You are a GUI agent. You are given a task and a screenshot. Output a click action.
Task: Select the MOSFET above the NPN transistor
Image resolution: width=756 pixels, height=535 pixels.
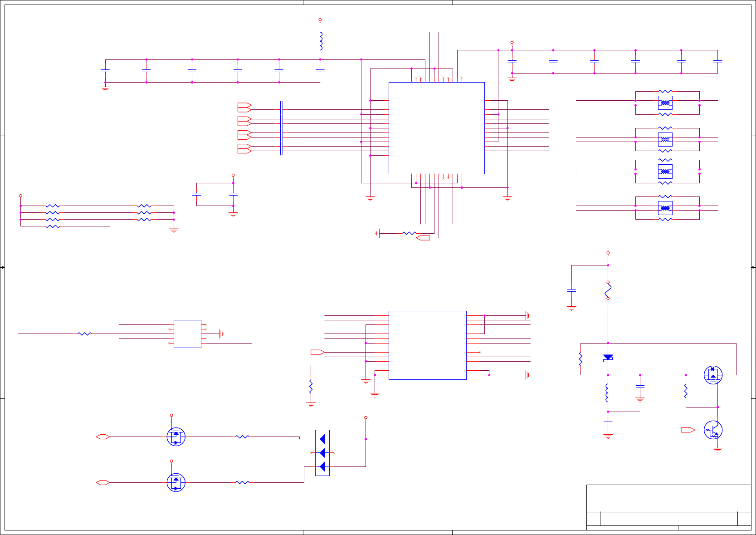[x=713, y=375]
